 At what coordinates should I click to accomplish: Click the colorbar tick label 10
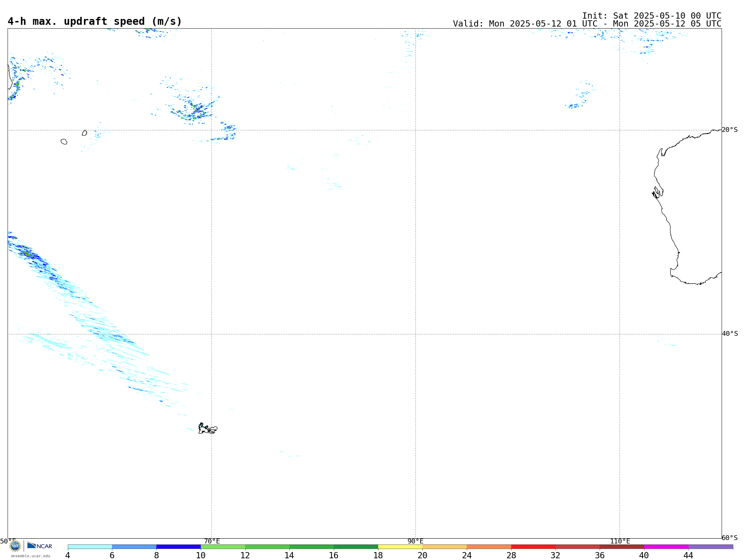(201, 556)
